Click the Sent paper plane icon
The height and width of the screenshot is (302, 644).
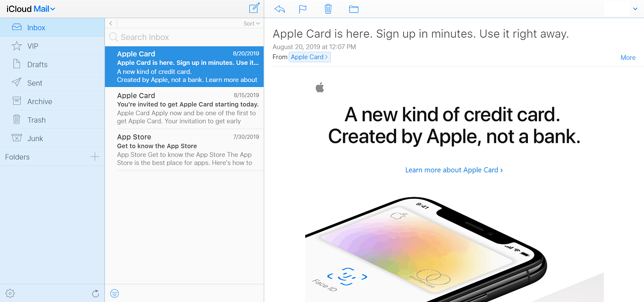(x=17, y=83)
